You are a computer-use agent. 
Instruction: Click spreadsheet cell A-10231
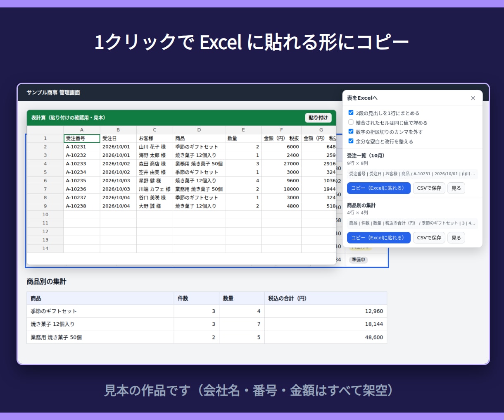[x=82, y=147]
